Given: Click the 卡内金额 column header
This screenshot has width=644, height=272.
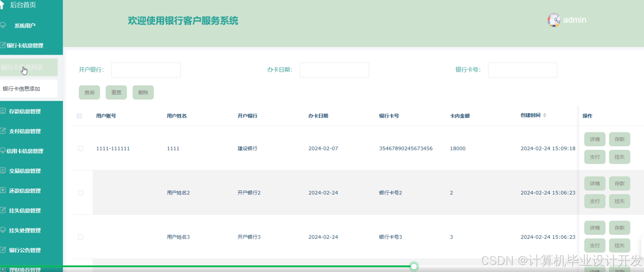Looking at the screenshot, I should point(460,116).
